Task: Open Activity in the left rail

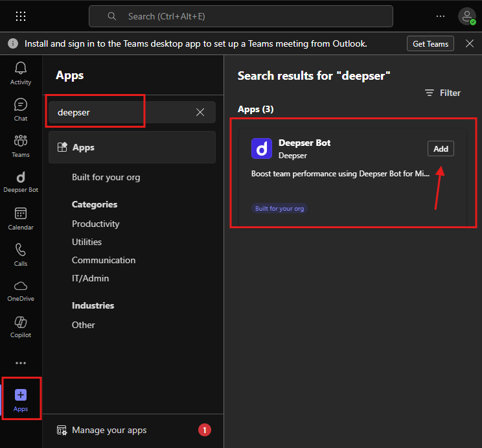Action: 21,73
